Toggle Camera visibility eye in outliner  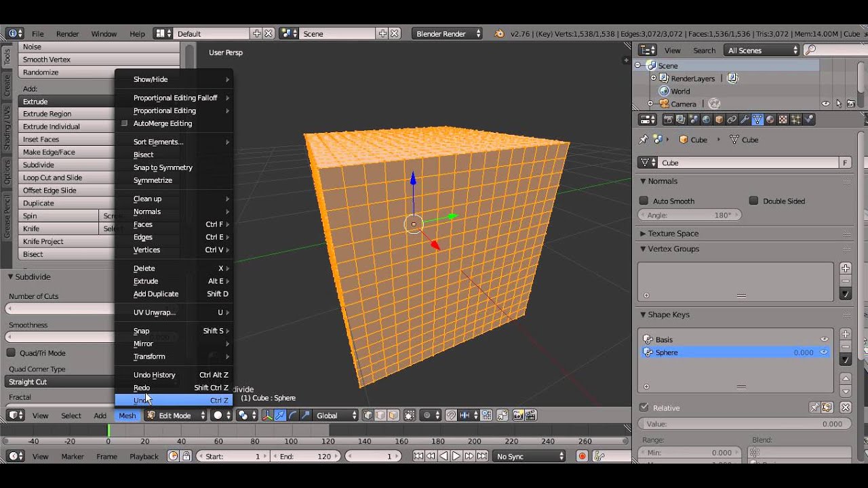(825, 104)
